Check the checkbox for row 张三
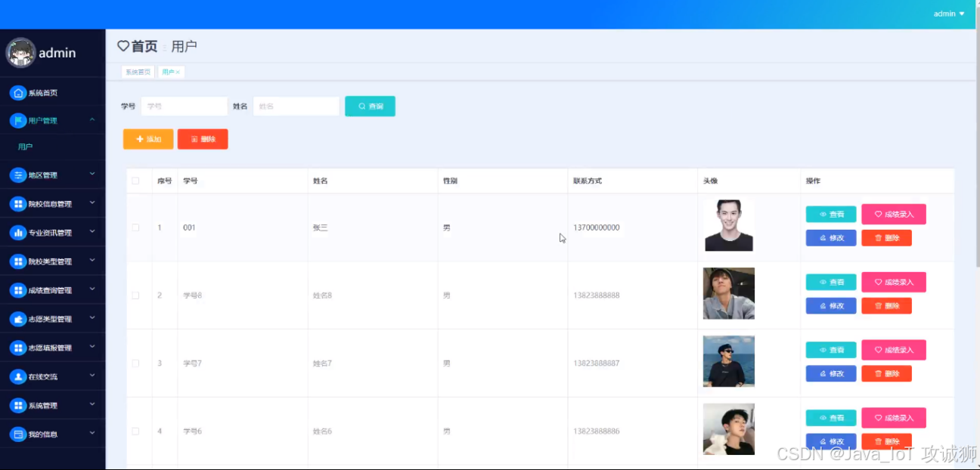 click(135, 227)
